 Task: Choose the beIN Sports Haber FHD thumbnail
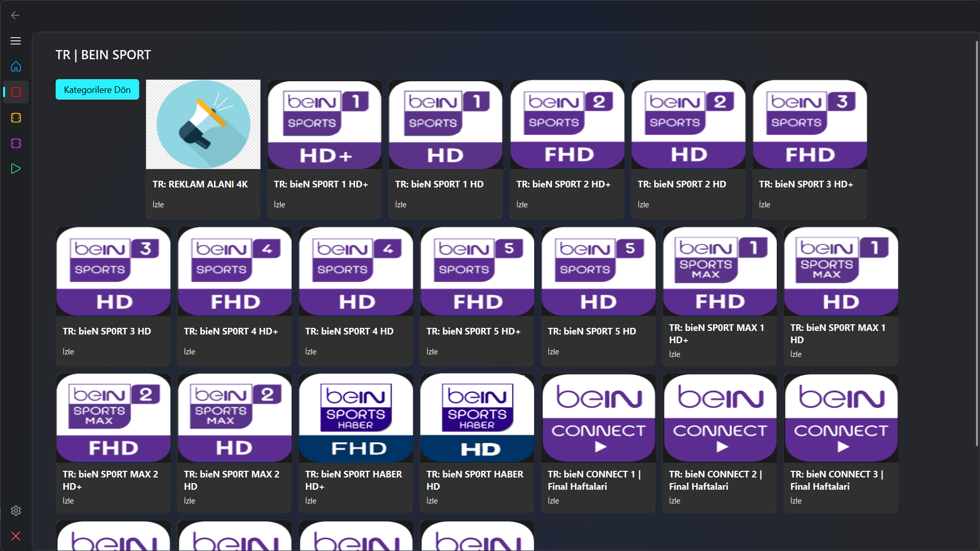tap(355, 418)
